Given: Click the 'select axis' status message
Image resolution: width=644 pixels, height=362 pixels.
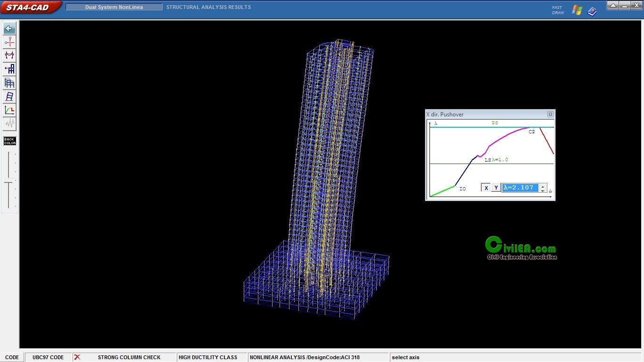Looking at the screenshot, I should pyautogui.click(x=405, y=357).
